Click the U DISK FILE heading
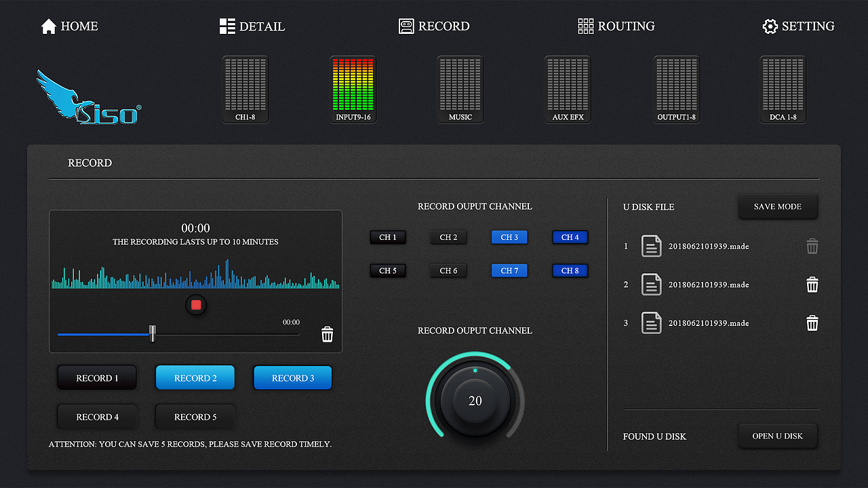Image resolution: width=868 pixels, height=488 pixels. 648,207
